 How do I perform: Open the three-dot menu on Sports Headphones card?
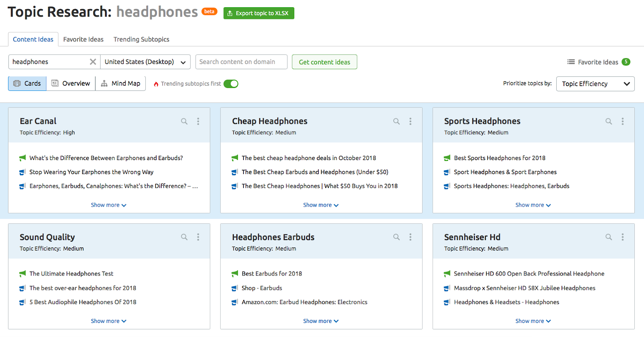(623, 121)
